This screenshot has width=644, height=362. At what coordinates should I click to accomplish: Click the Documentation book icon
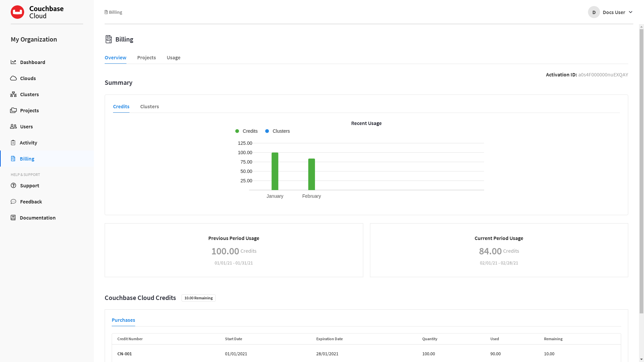tap(13, 218)
